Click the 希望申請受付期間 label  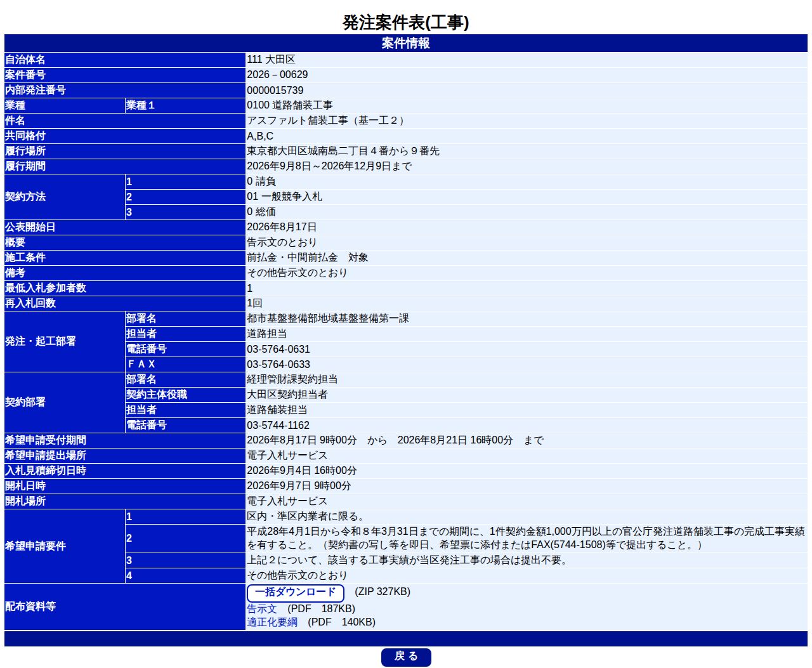coord(46,440)
